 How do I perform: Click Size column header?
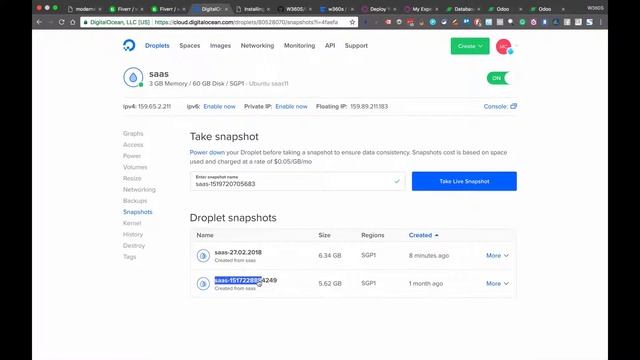point(324,235)
